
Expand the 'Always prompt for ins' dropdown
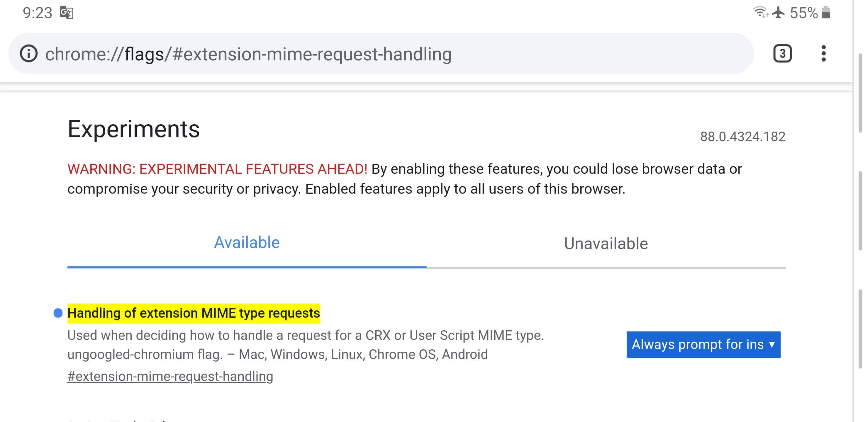coord(703,345)
